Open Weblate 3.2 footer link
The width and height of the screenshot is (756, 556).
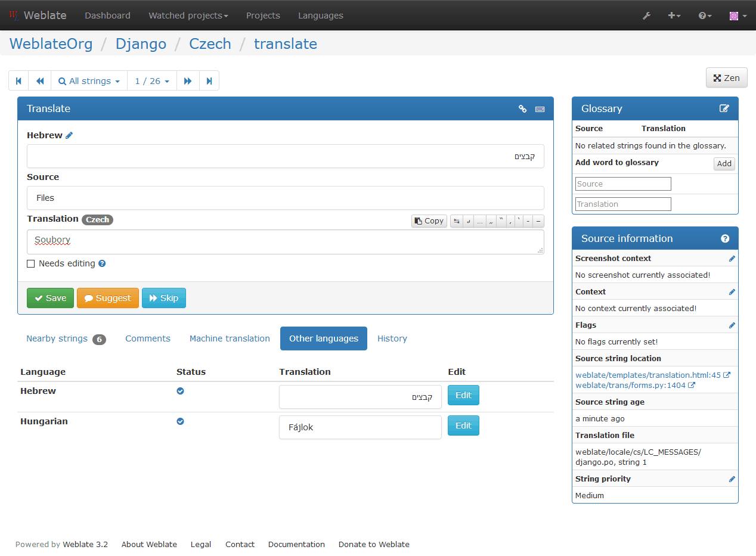(85, 544)
